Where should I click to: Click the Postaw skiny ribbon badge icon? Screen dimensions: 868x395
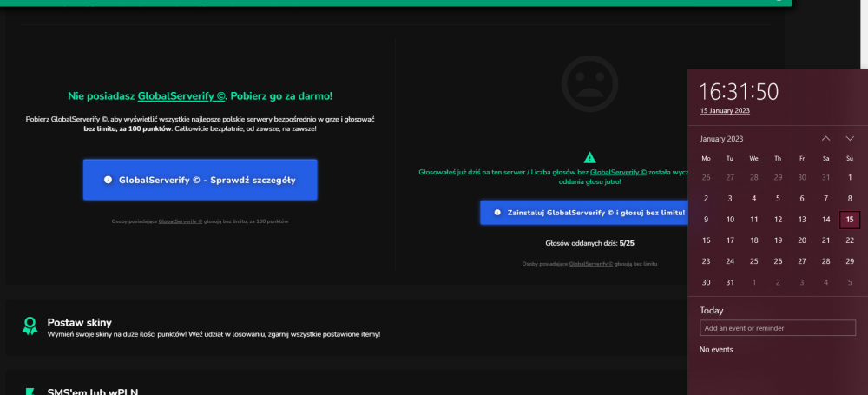pyautogui.click(x=30, y=326)
